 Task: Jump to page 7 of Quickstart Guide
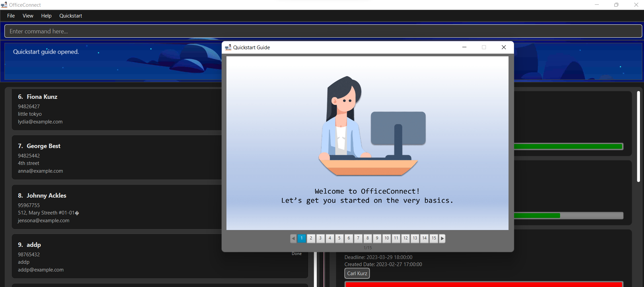click(x=358, y=238)
